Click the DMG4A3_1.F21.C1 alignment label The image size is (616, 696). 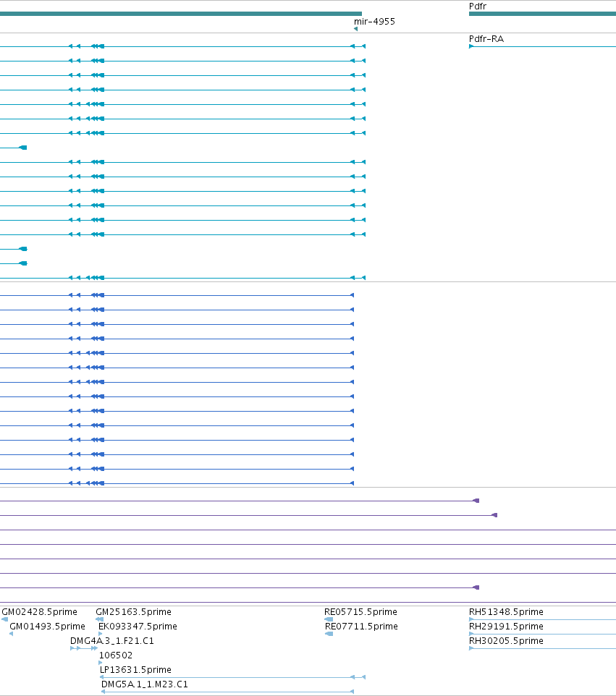coord(112,641)
